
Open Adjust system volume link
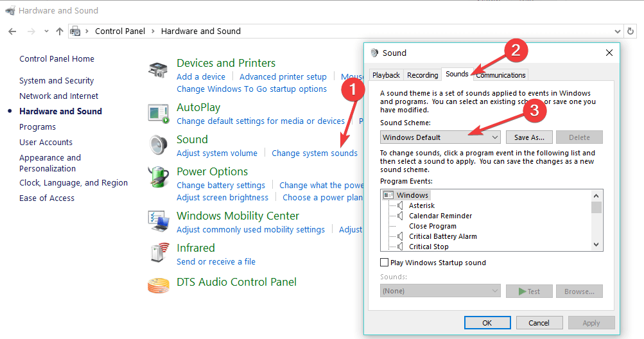click(x=217, y=153)
